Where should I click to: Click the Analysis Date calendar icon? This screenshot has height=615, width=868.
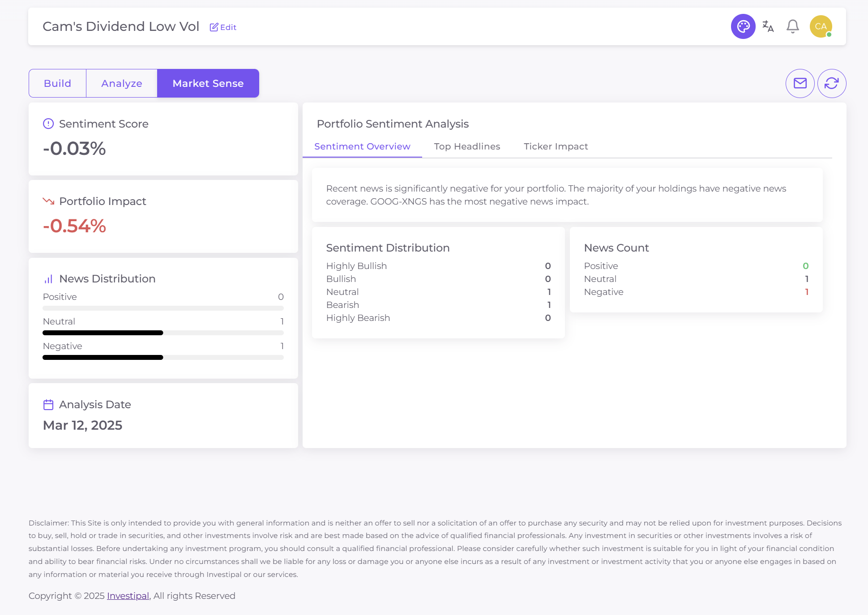(48, 404)
